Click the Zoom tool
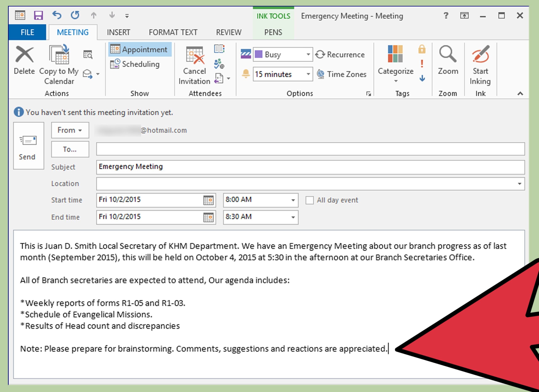The height and width of the screenshot is (392, 539). (x=448, y=61)
